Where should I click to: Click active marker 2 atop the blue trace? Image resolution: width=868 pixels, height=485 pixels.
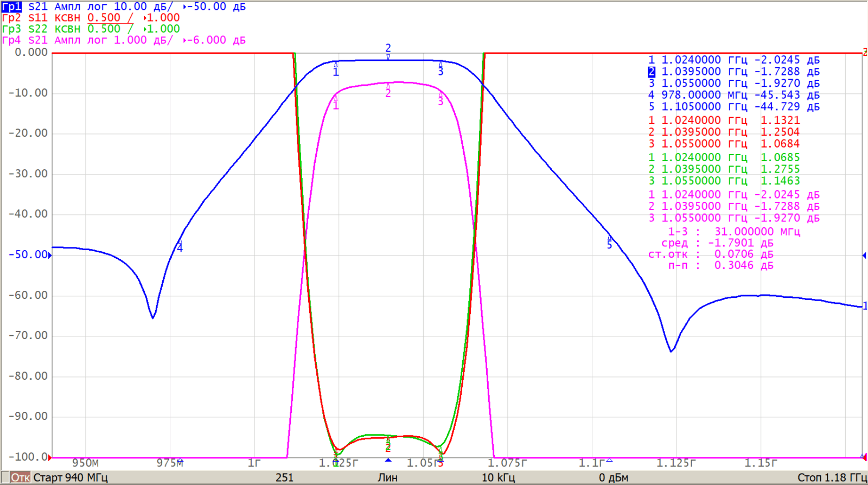tap(388, 52)
